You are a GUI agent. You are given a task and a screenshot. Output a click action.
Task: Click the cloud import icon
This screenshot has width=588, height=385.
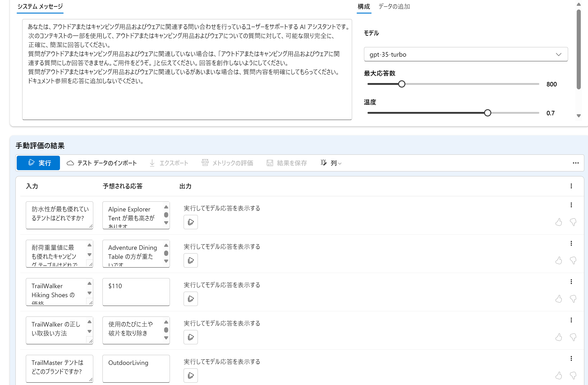(x=71, y=163)
